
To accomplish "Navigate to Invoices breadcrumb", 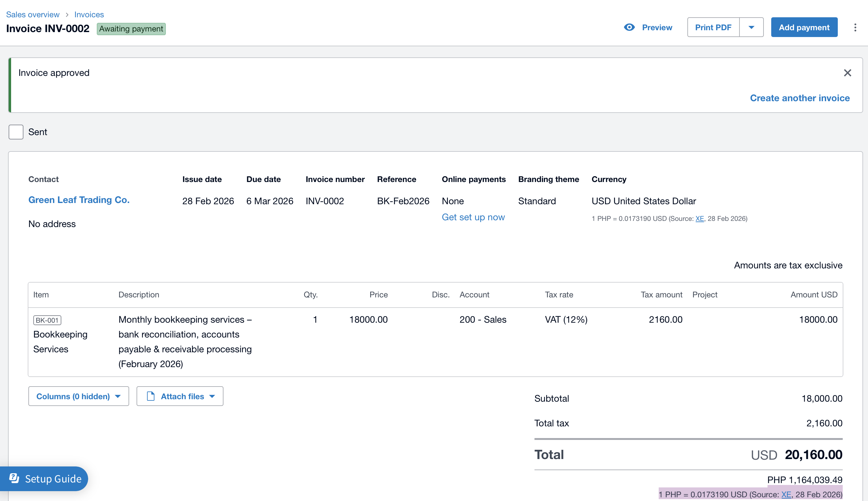I will pos(89,15).
